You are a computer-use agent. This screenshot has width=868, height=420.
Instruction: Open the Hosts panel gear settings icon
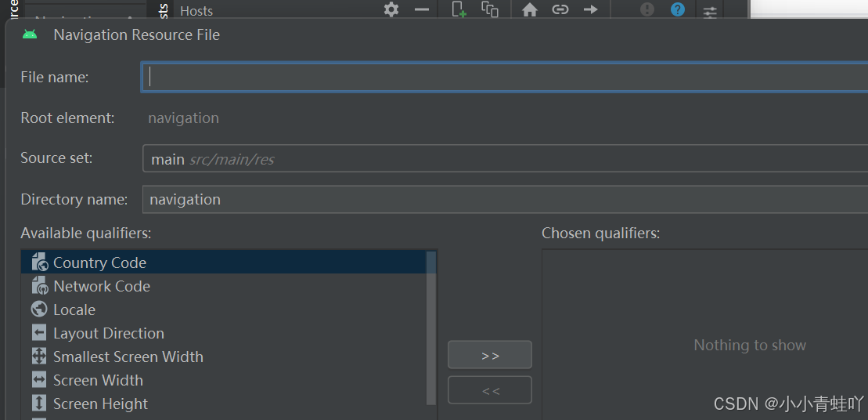(391, 9)
